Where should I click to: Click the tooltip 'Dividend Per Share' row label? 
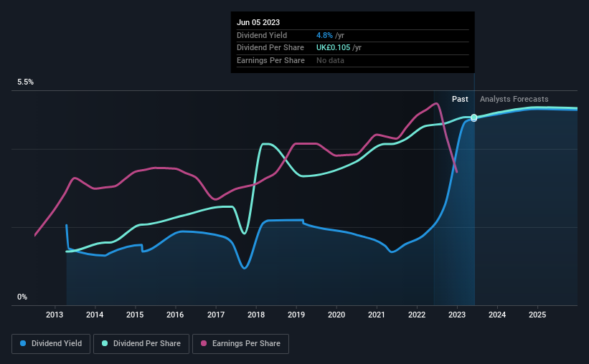tap(270, 48)
